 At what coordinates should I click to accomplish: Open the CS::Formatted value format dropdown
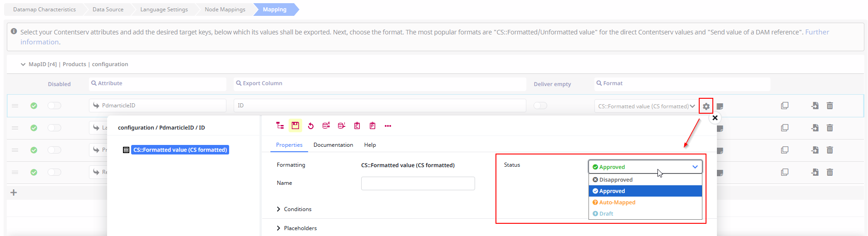[645, 106]
